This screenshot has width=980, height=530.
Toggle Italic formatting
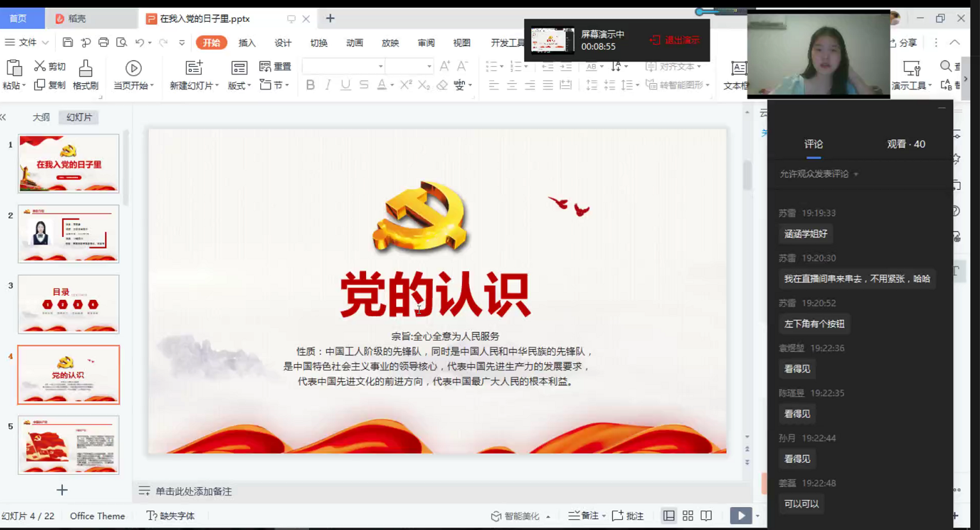click(x=328, y=85)
